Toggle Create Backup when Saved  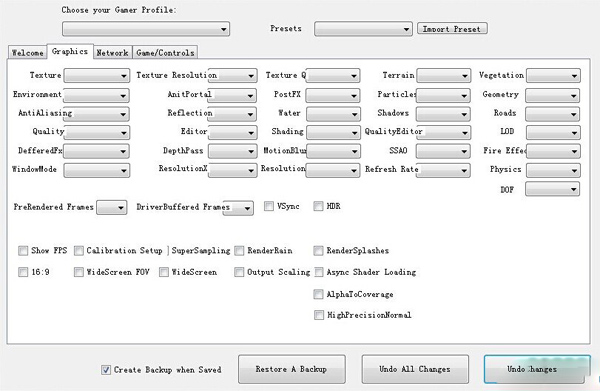(x=106, y=370)
